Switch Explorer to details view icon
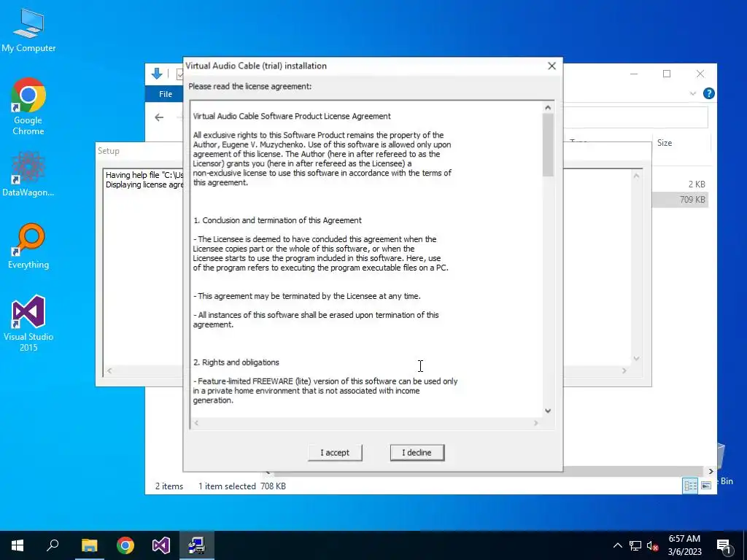Viewport: 747px width, 560px height. coord(690,485)
